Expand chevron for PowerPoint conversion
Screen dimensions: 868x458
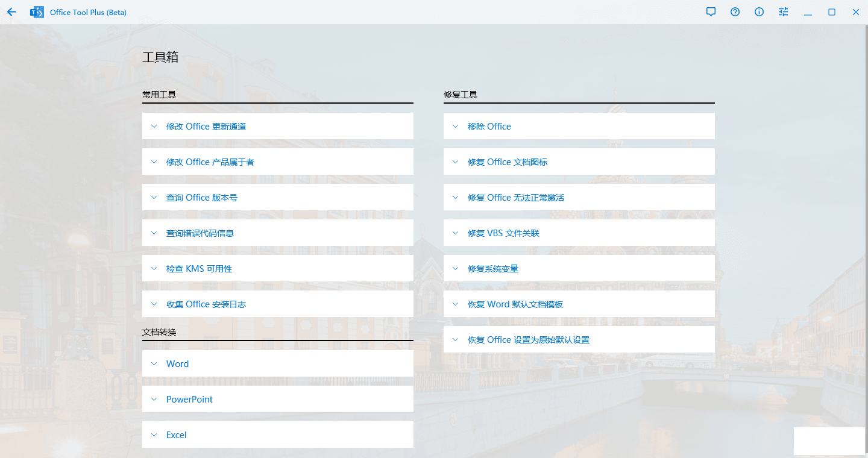(154, 400)
